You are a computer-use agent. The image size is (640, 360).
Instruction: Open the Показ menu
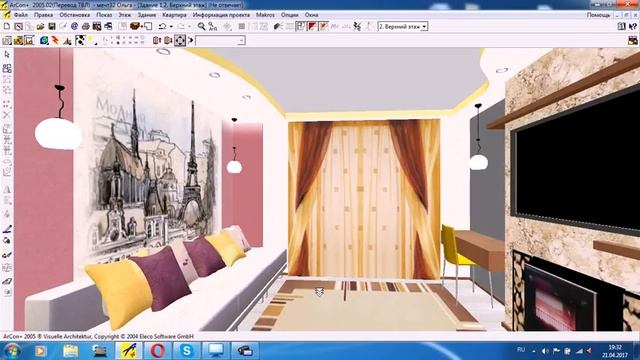tap(104, 15)
